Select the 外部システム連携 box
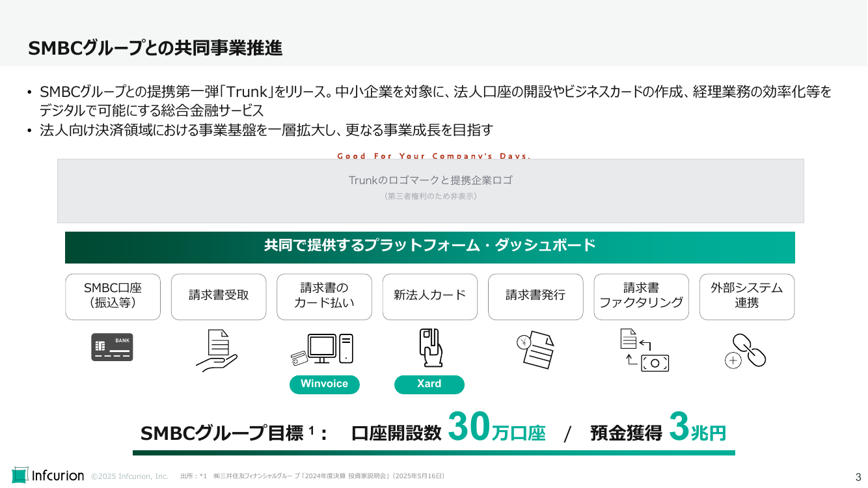 (x=747, y=297)
